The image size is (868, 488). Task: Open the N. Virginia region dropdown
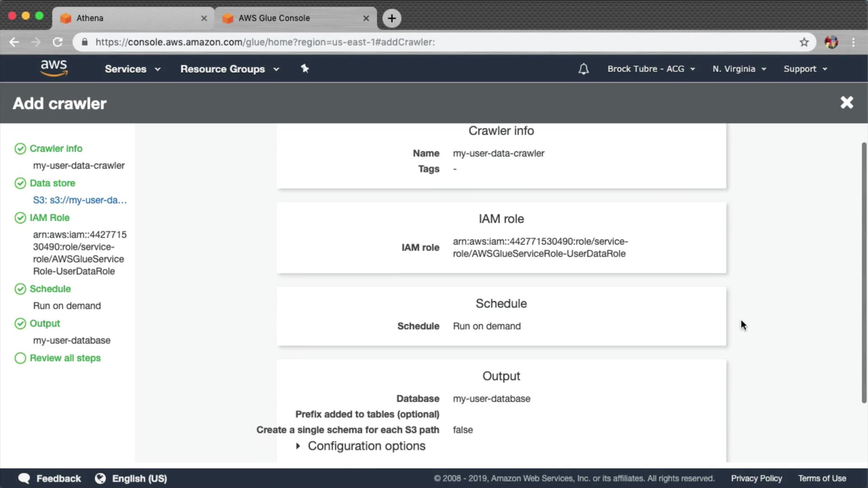[739, 69]
